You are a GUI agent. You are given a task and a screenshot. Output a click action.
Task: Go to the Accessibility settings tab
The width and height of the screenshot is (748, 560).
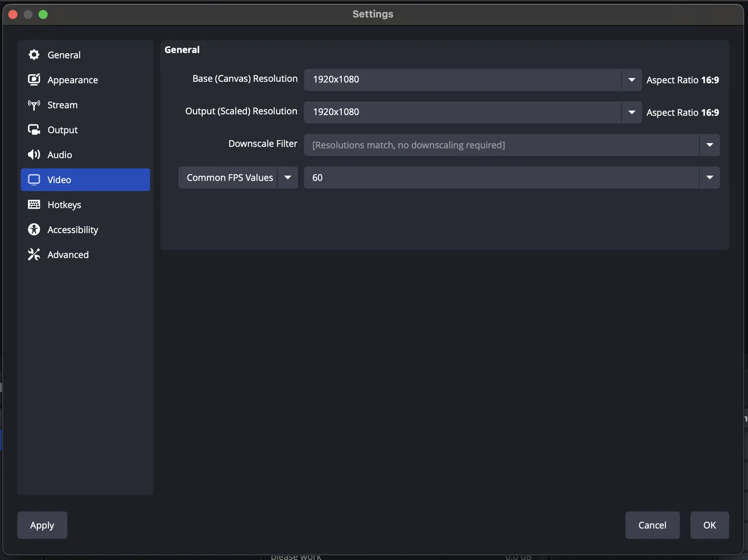click(85, 230)
